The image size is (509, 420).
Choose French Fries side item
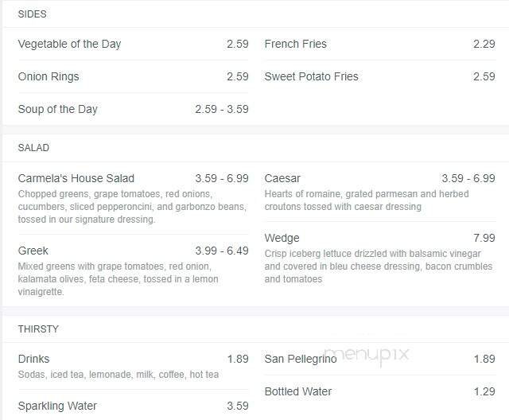click(x=295, y=44)
